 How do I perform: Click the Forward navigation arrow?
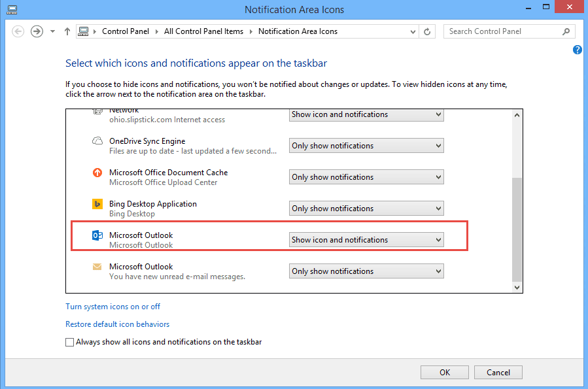click(x=37, y=31)
